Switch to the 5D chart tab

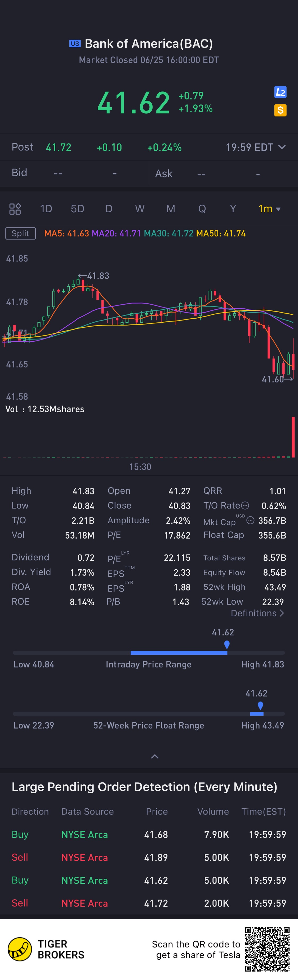77,209
